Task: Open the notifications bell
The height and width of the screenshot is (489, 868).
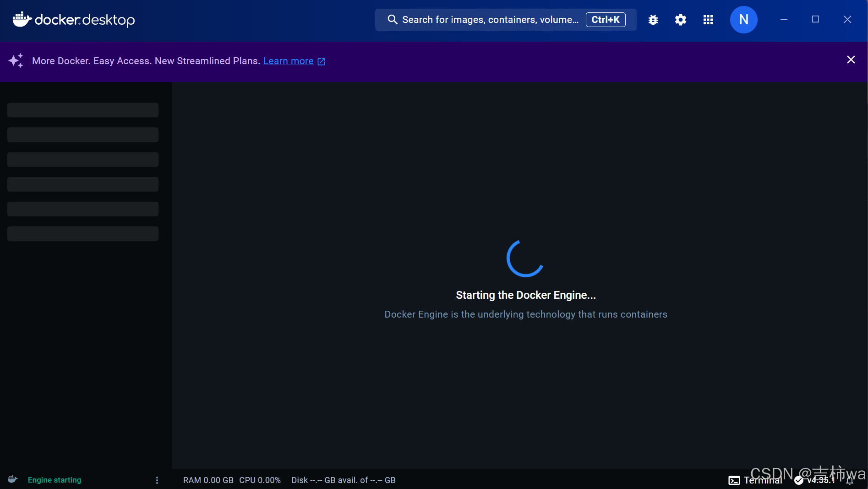Action: coord(850,480)
